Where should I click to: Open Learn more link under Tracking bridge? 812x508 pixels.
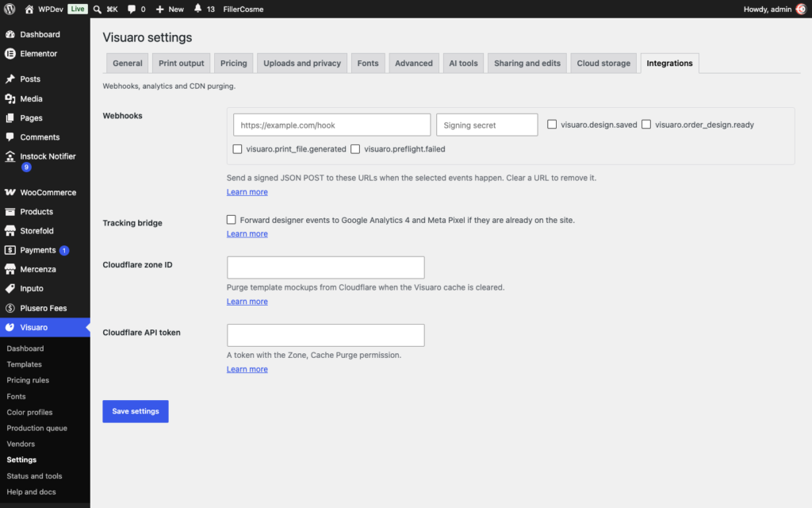pyautogui.click(x=247, y=234)
